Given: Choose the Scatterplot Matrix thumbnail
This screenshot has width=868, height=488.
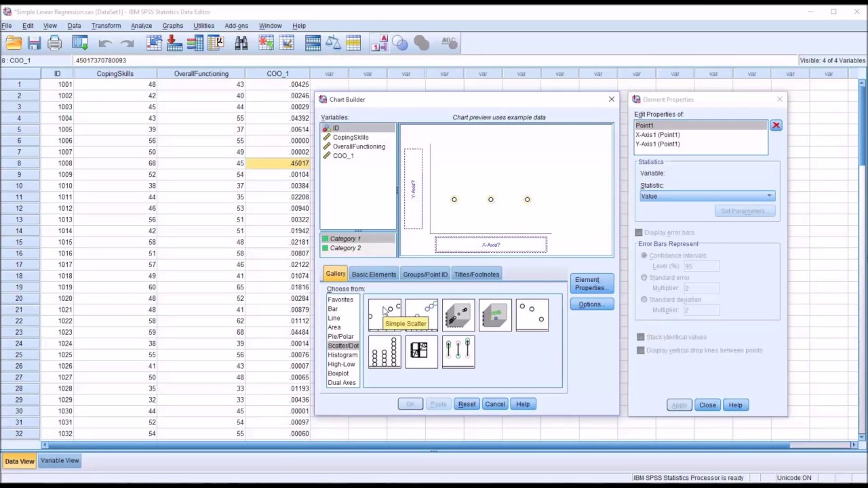Looking at the screenshot, I should [421, 352].
